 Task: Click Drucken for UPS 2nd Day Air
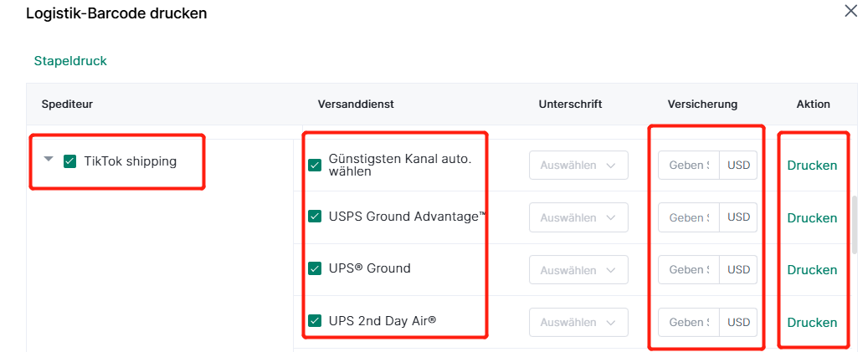(x=812, y=322)
